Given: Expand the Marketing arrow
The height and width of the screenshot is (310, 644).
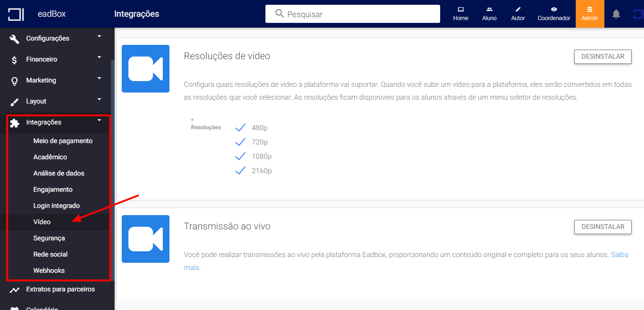Looking at the screenshot, I should (99, 78).
